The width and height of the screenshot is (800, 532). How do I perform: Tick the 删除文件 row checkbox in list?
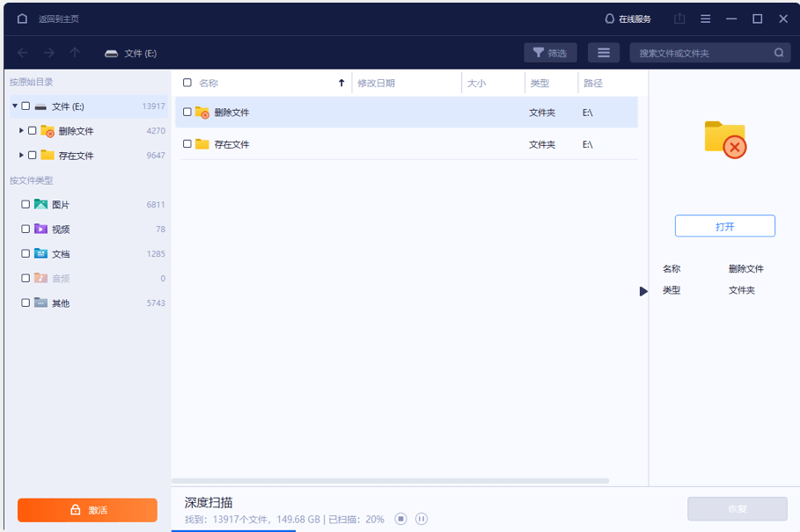point(187,112)
